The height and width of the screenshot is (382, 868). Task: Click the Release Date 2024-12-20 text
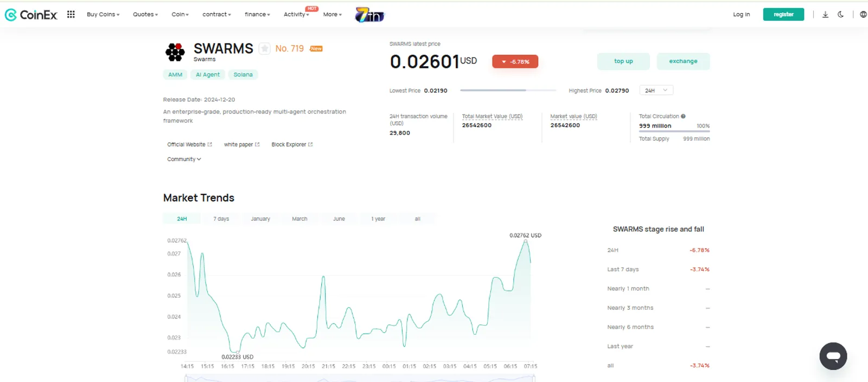(x=199, y=100)
